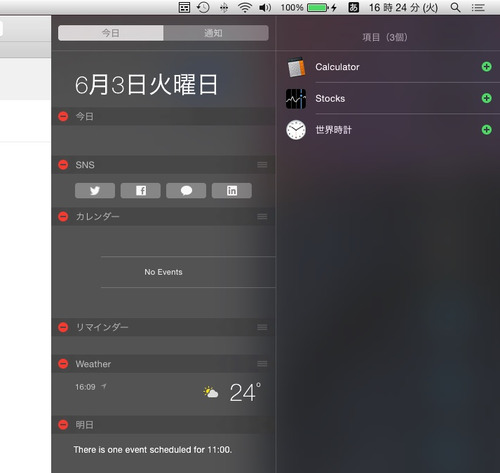
Task: Remove the 明日 summary widget
Action: [x=63, y=425]
